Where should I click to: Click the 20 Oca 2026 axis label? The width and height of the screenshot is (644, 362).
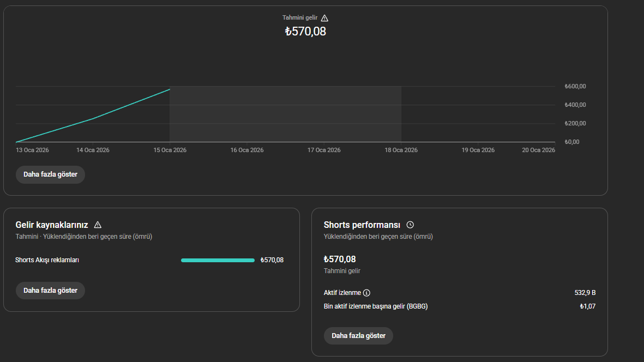538,150
